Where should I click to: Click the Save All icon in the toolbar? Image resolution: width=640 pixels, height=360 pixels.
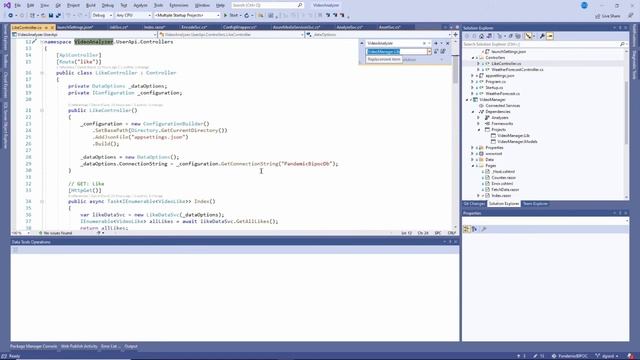58,15
